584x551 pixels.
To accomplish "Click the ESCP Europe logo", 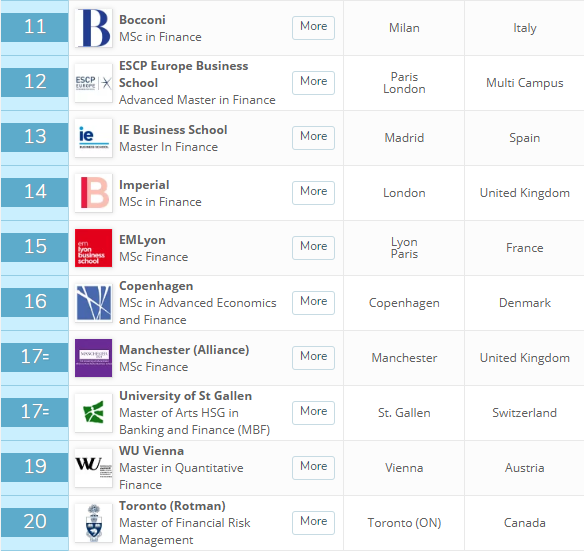I will click(x=93, y=83).
